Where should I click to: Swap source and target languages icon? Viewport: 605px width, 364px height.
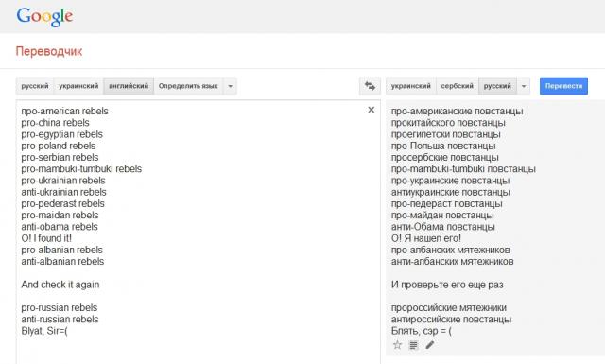pyautogui.click(x=370, y=86)
